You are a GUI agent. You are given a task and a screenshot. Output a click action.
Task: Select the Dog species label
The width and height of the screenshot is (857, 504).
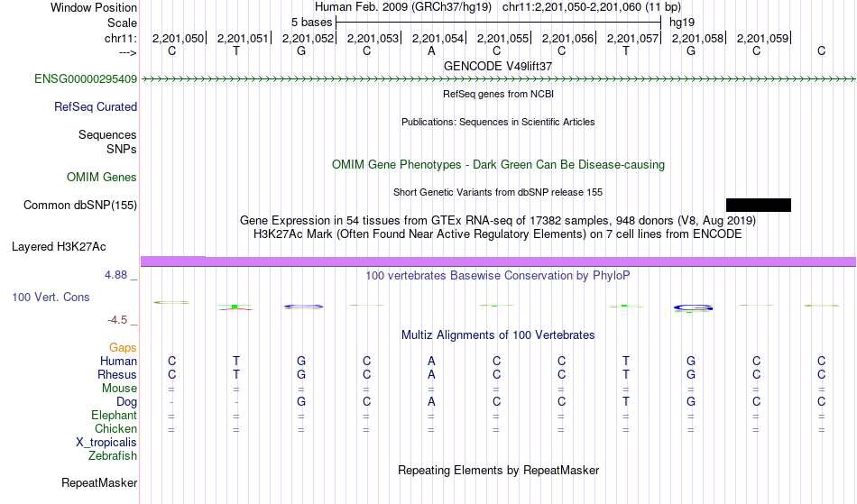127,402
